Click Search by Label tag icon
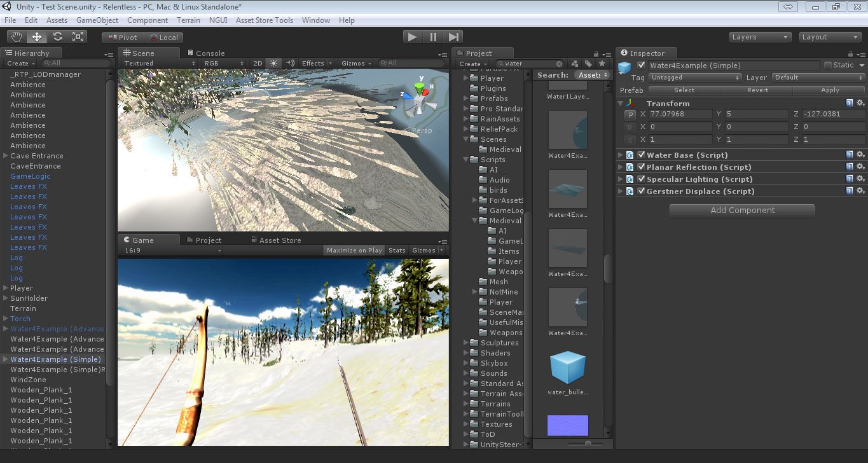868x463 pixels. (x=588, y=64)
